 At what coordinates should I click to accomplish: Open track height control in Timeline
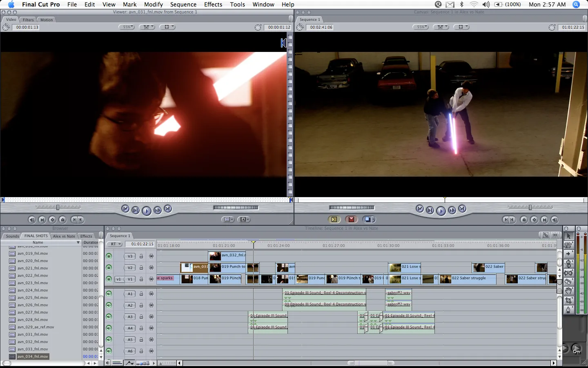click(143, 363)
